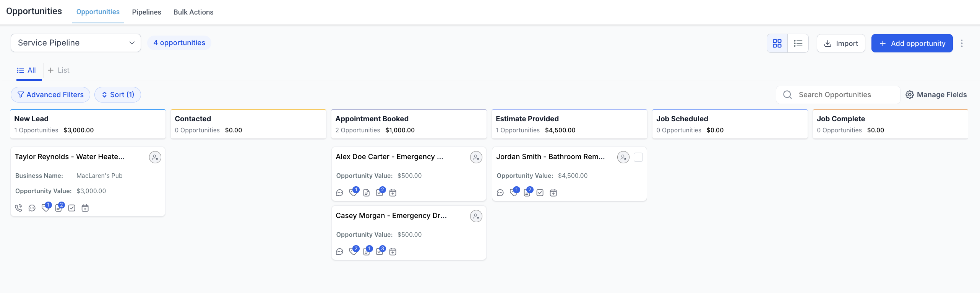
Task: Click the tasks icon on Taylor Reynolds card
Action: (72, 208)
